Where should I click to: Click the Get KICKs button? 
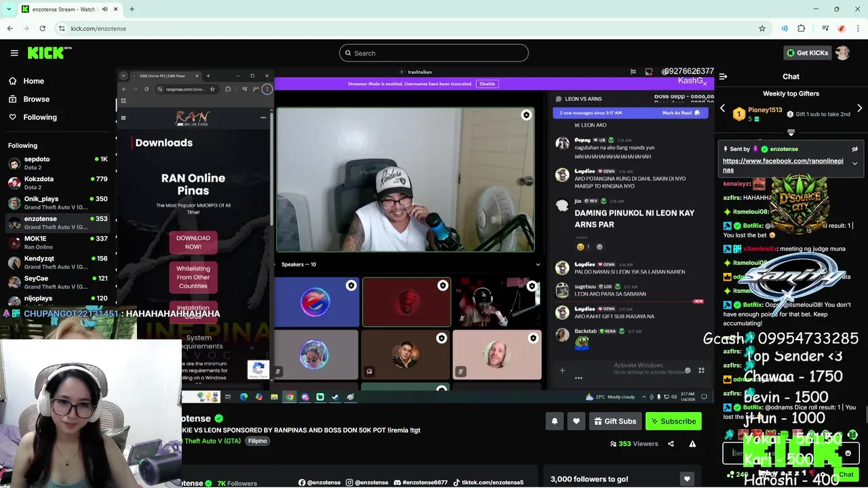click(x=807, y=53)
